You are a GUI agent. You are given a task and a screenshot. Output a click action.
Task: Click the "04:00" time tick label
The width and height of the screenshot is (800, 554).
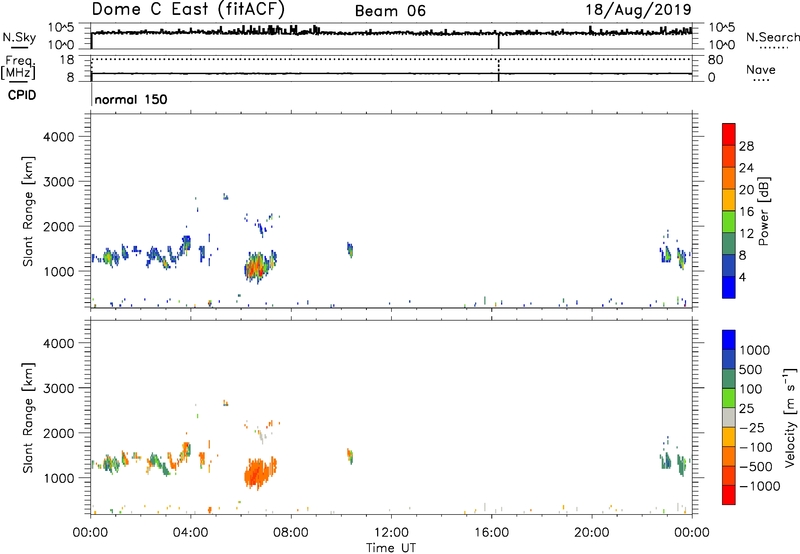190,533
